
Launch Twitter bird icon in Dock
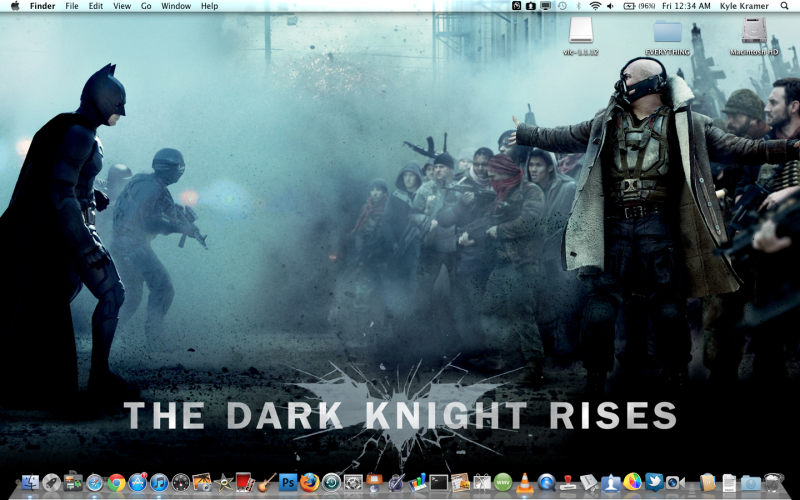(654, 483)
